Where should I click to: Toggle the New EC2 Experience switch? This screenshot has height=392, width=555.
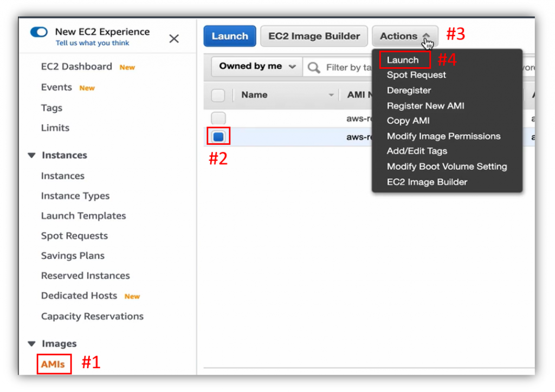click(x=39, y=32)
